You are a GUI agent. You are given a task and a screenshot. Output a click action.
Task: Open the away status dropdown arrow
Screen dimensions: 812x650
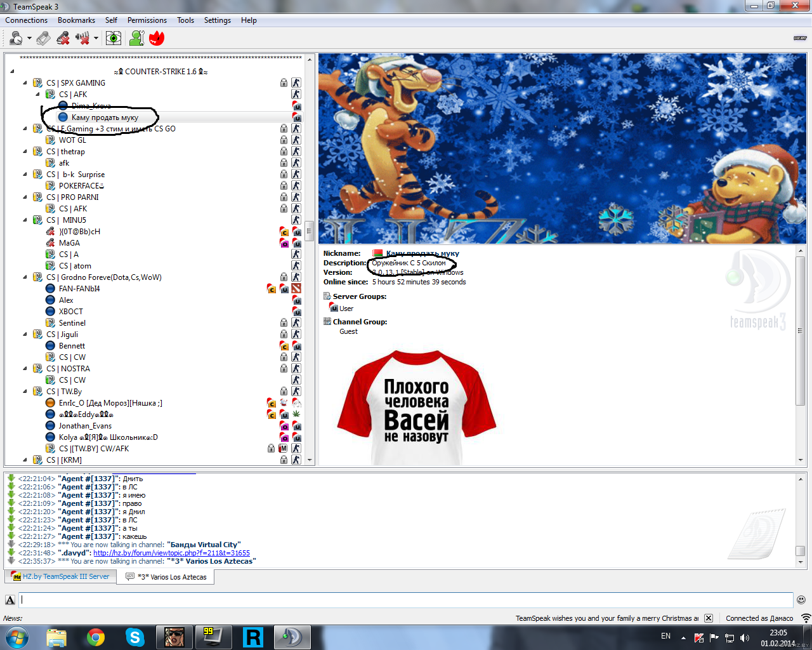[x=29, y=38]
